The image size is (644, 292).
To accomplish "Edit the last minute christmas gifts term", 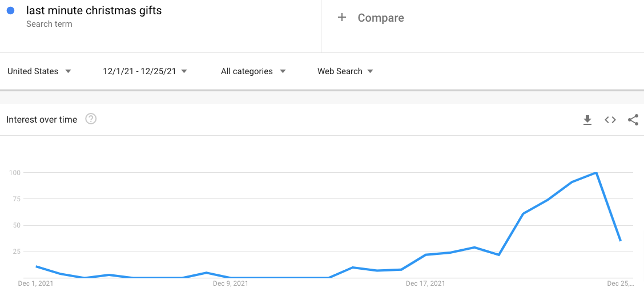I will (94, 11).
